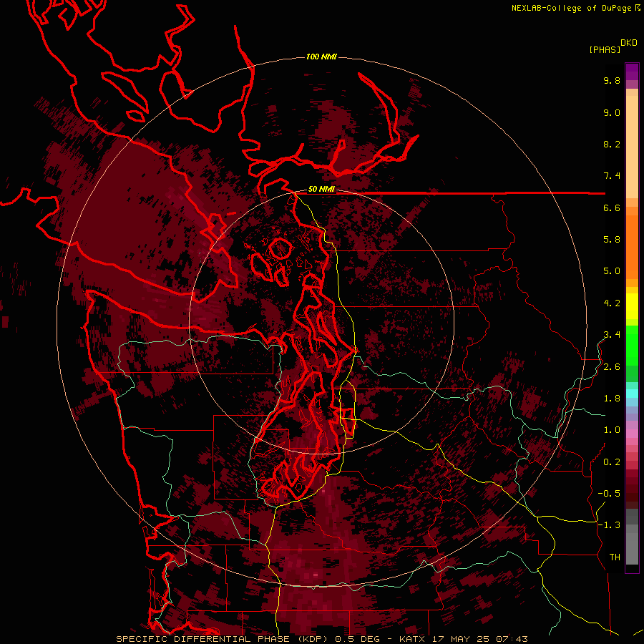Click the 1.8 value on color scale
This screenshot has height=644, width=644.
pos(612,399)
